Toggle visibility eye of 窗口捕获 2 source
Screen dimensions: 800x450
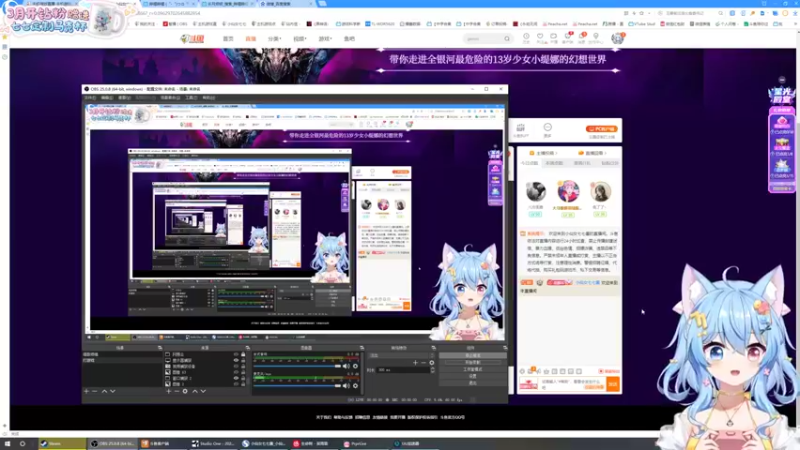click(236, 378)
